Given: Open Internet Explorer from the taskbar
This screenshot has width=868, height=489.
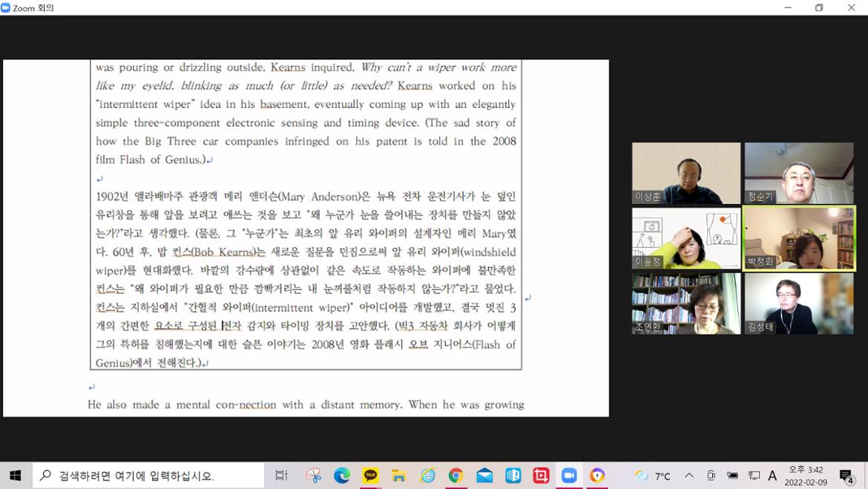Looking at the screenshot, I should pos(427,476).
